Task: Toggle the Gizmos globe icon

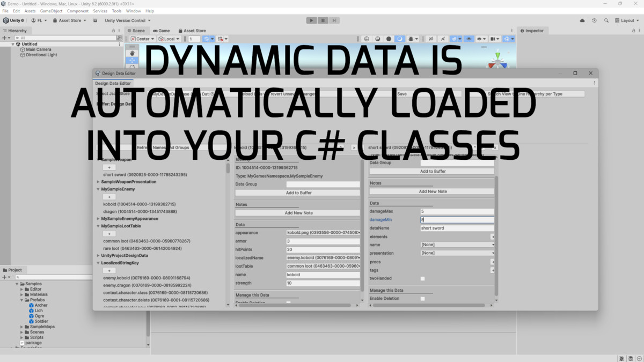Action: (x=508, y=39)
